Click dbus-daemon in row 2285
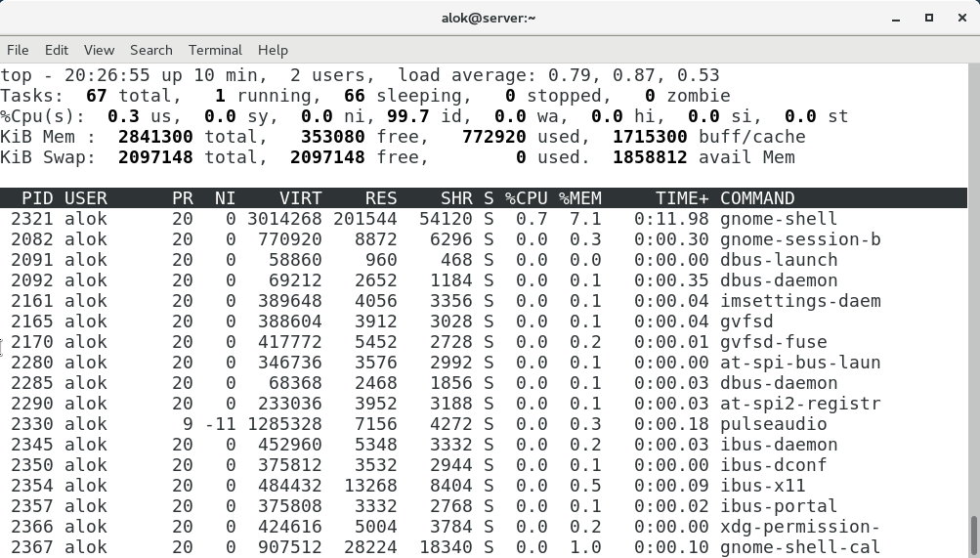This screenshot has height=558, width=980. pyautogui.click(x=779, y=383)
